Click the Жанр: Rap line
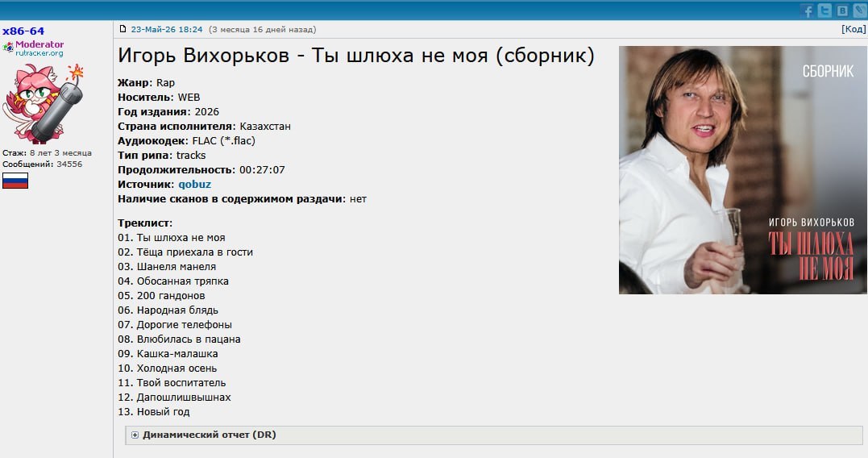The height and width of the screenshot is (458, 868). pyautogui.click(x=146, y=83)
